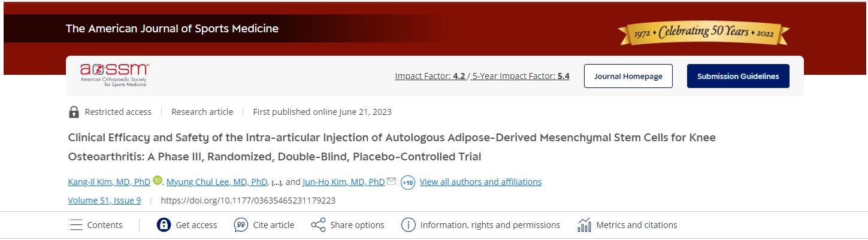Click the Celebrating 50 Years banner
This screenshot has width=868, height=240.
click(704, 32)
